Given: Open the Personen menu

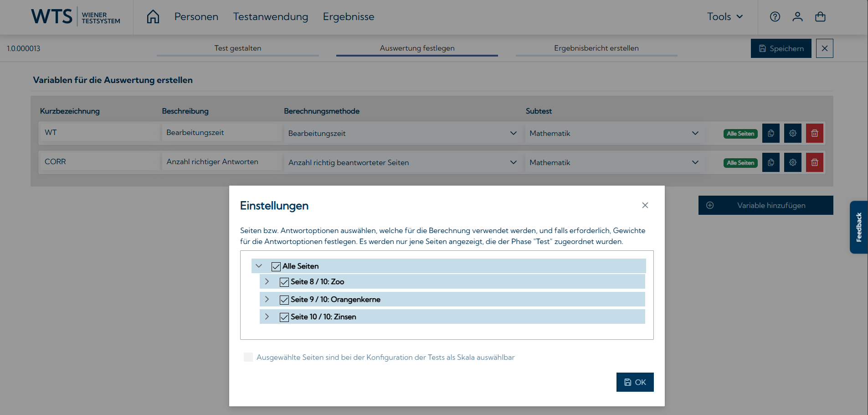Looking at the screenshot, I should (x=196, y=17).
